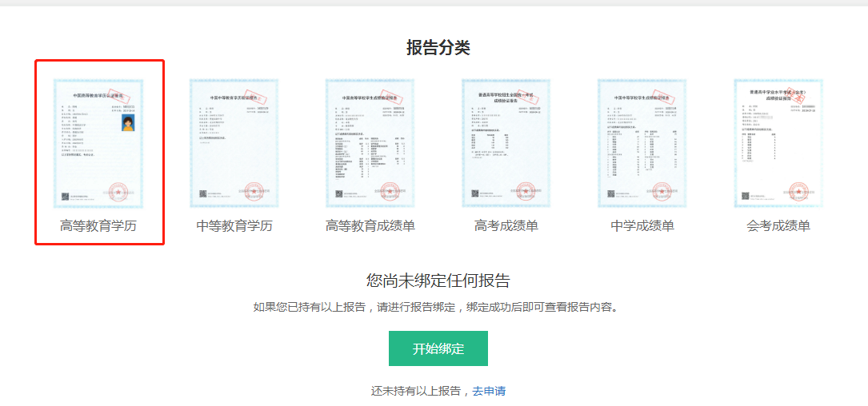
Task: Click the portrait photo on 高等教育学历 sample
Action: coord(127,122)
